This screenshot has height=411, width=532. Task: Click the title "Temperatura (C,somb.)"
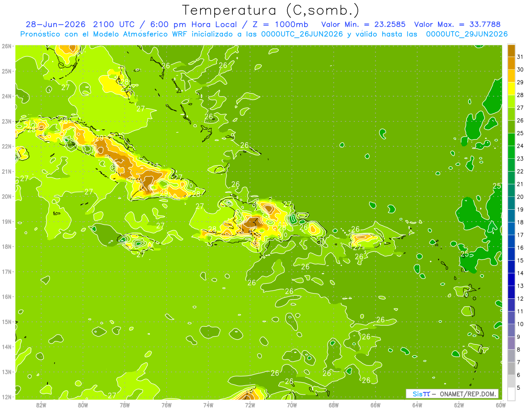(x=271, y=10)
